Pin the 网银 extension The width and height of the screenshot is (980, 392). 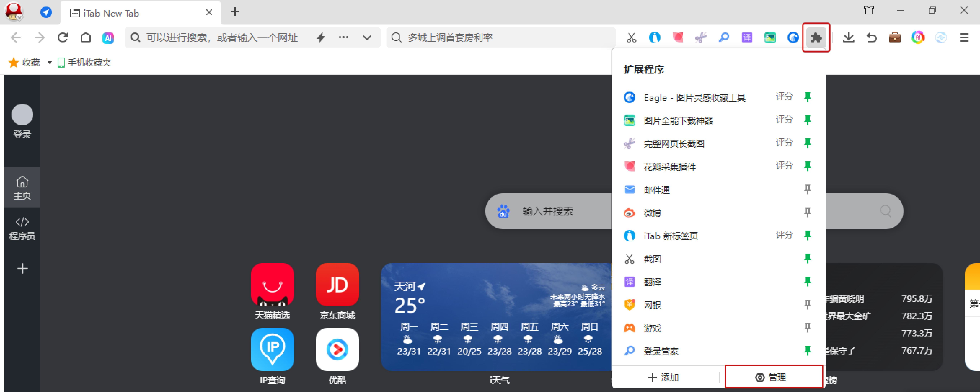[807, 305]
